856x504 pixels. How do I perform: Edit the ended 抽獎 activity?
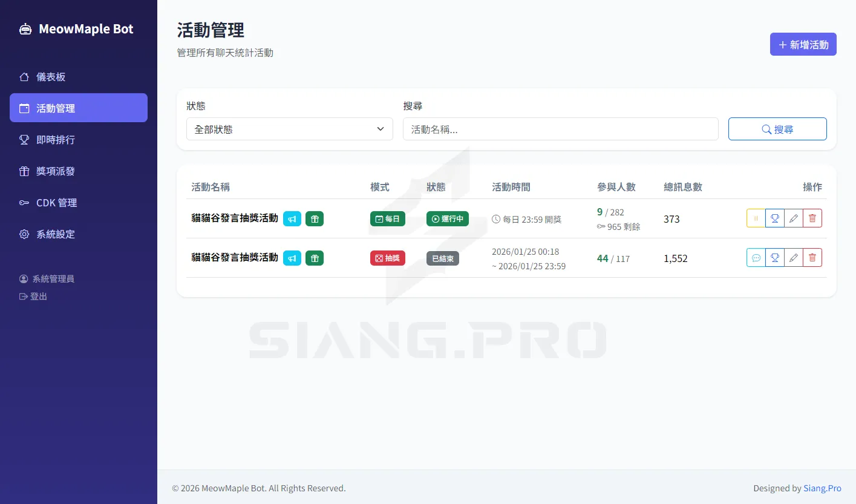coord(794,258)
